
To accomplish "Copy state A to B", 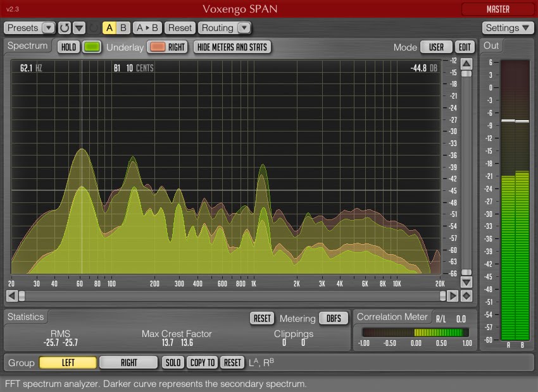I will coord(147,28).
